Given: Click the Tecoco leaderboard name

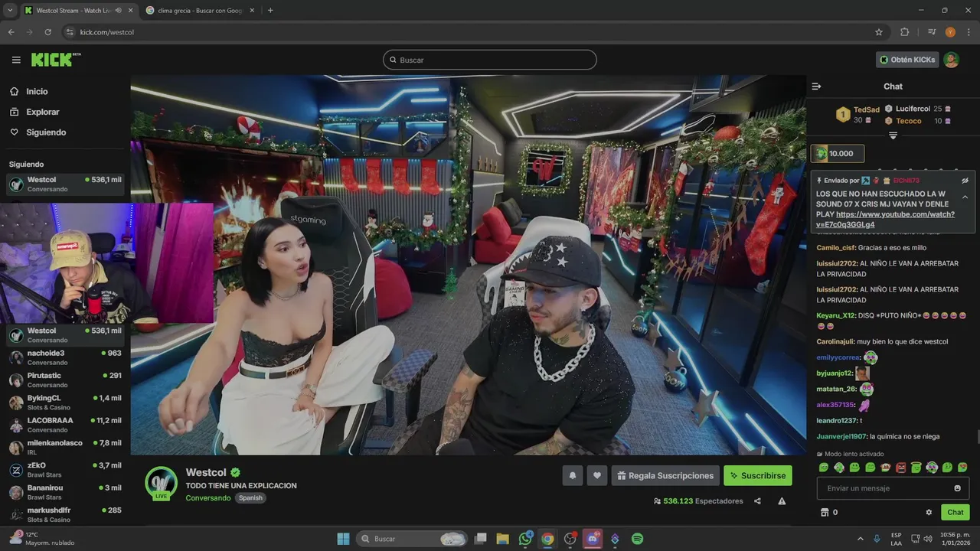Looking at the screenshot, I should click(909, 121).
